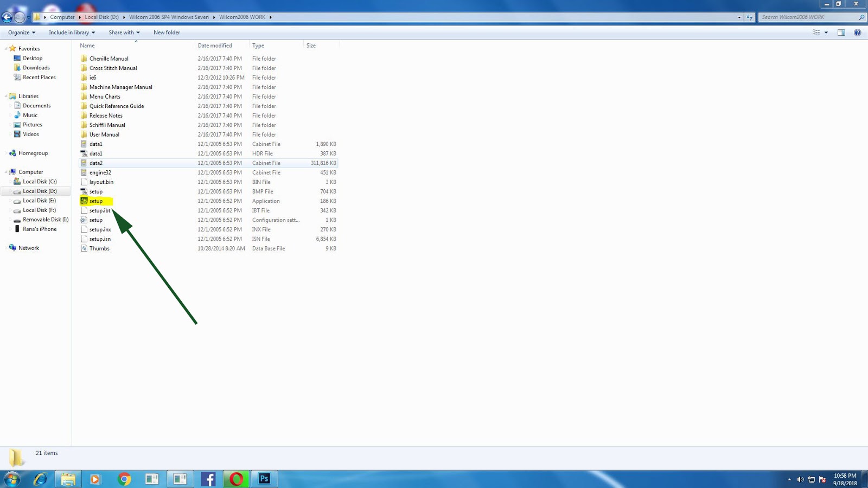Sort files by the Date modified column
Image resolution: width=868 pixels, height=488 pixels.
tap(222, 46)
